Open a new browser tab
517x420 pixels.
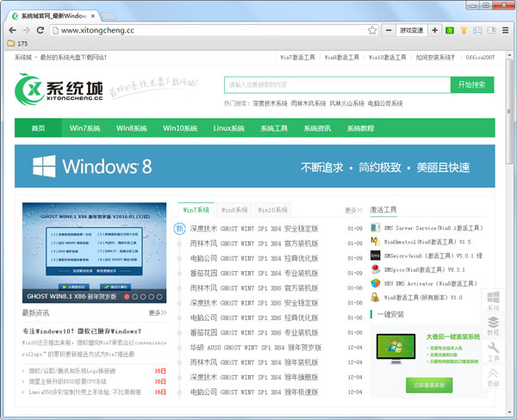coord(109,15)
